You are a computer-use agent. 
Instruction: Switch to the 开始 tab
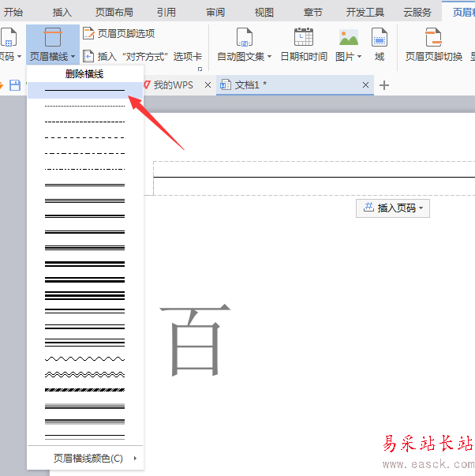pos(13,12)
